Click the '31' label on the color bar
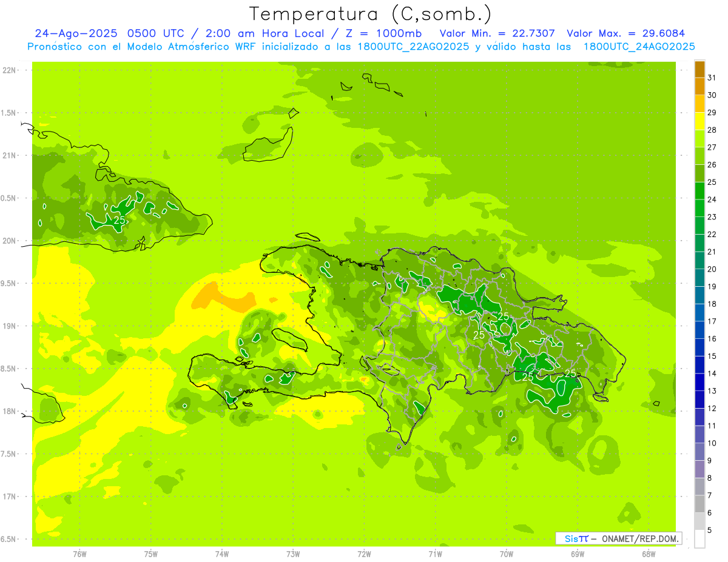The height and width of the screenshot is (562, 728). coord(712,78)
